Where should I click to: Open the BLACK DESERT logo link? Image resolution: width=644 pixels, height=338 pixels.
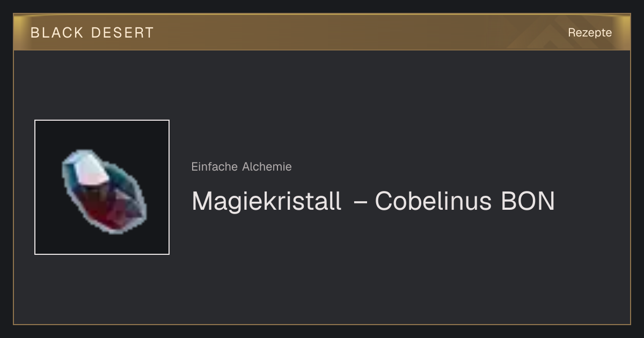tap(92, 33)
